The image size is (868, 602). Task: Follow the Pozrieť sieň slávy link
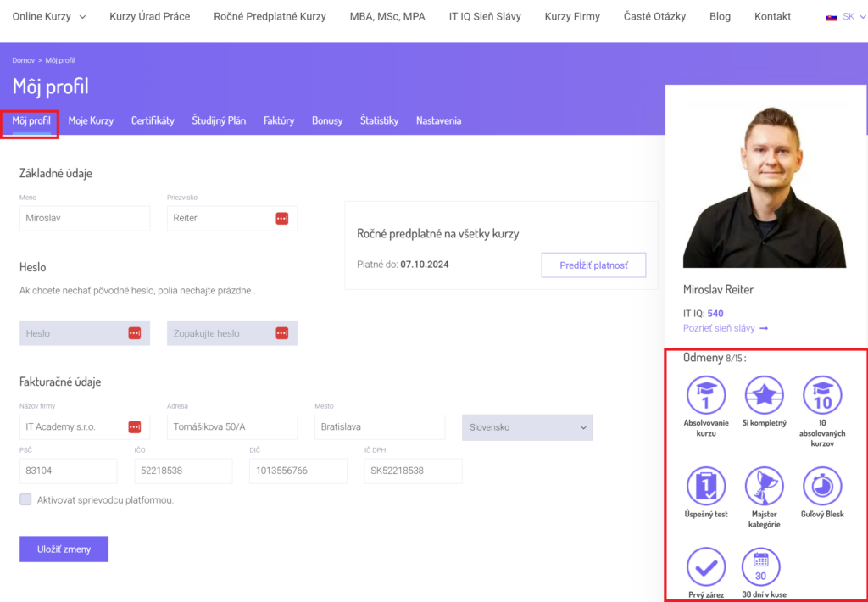(x=726, y=328)
